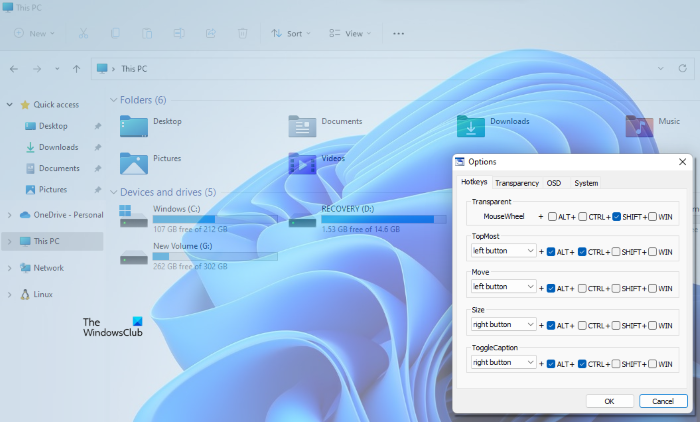Click the Delete trash icon in toolbar
This screenshot has width=700, height=422.
pyautogui.click(x=242, y=33)
